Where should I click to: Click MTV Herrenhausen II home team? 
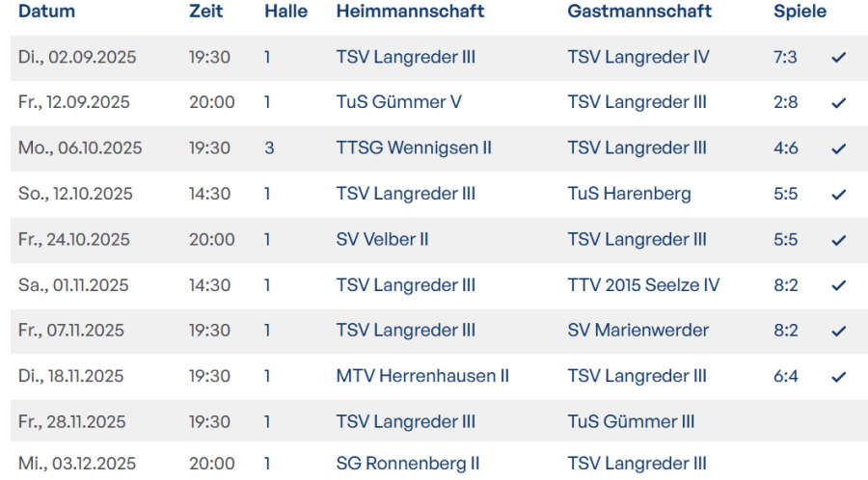point(422,376)
